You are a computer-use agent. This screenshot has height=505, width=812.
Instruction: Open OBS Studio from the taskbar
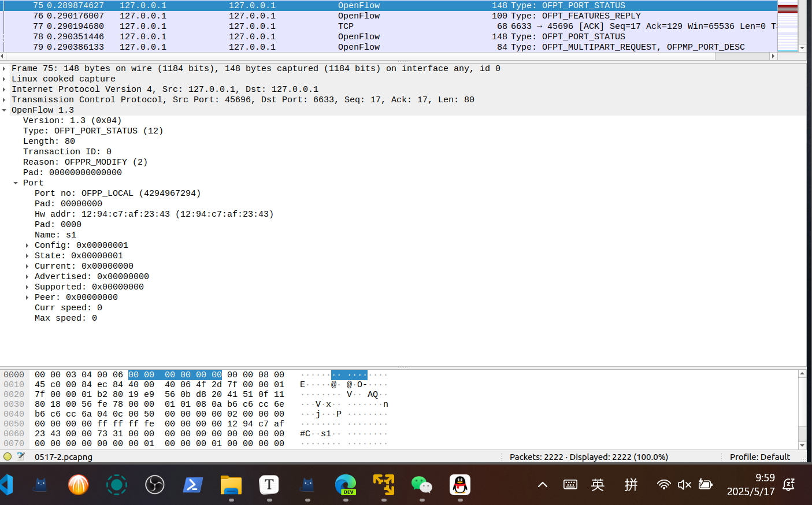pyautogui.click(x=154, y=484)
